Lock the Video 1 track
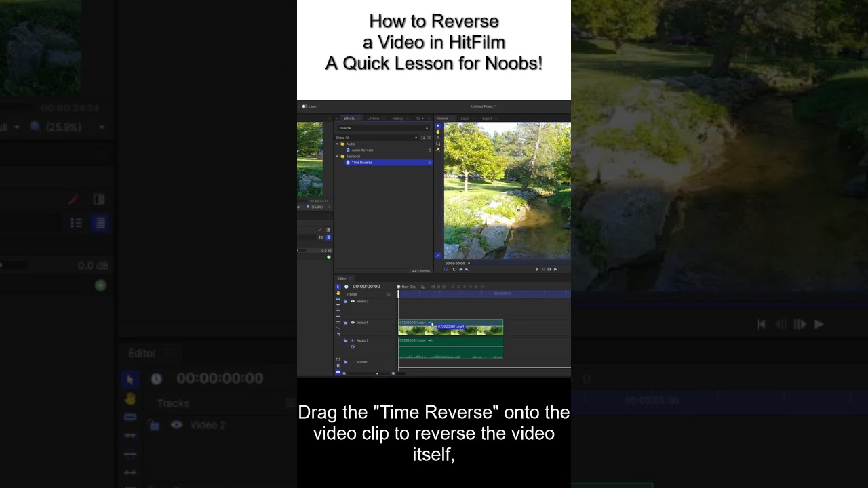The image size is (868, 488). click(346, 323)
